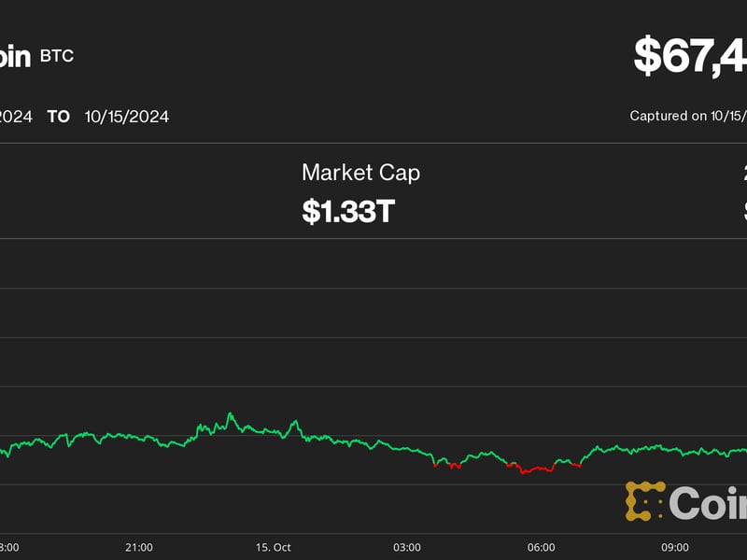
Task: Select the 06:00 time axis label
Action: click(x=541, y=547)
